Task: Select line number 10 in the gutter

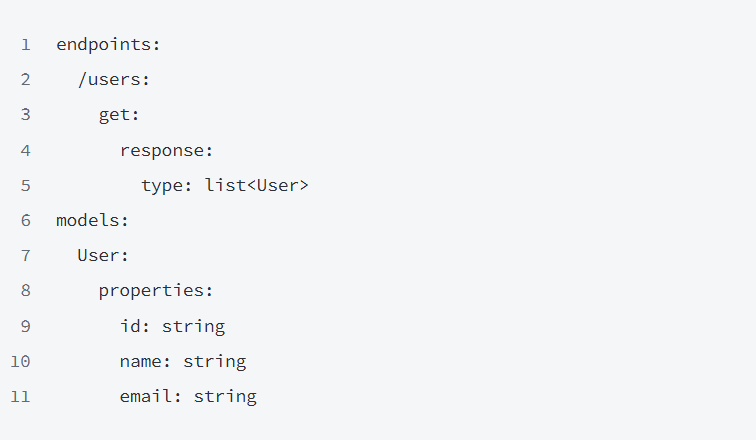Action: [x=21, y=361]
